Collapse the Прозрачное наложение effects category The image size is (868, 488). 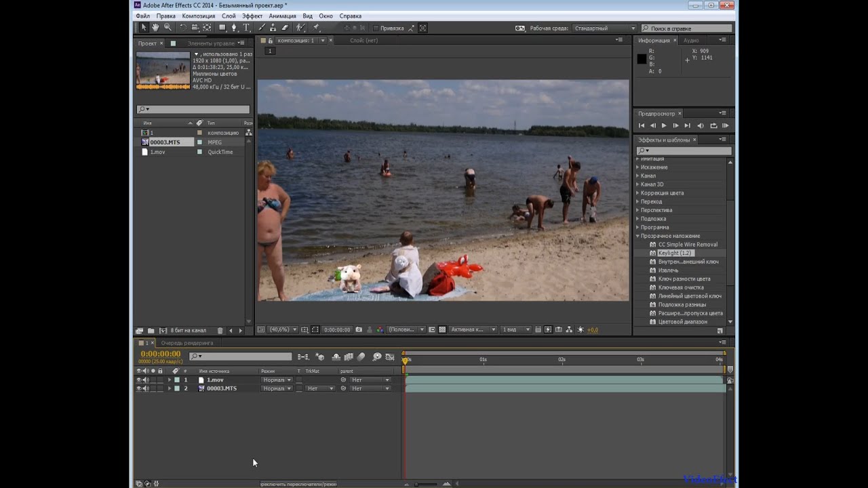(x=637, y=236)
